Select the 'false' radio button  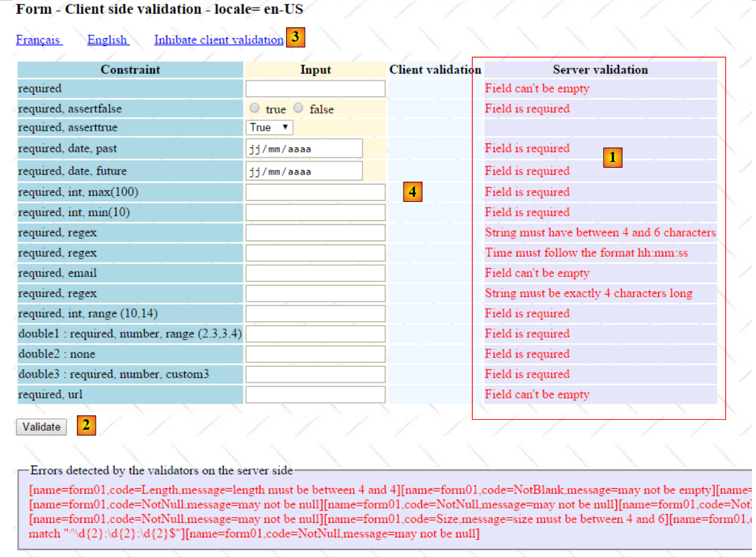pyautogui.click(x=298, y=108)
